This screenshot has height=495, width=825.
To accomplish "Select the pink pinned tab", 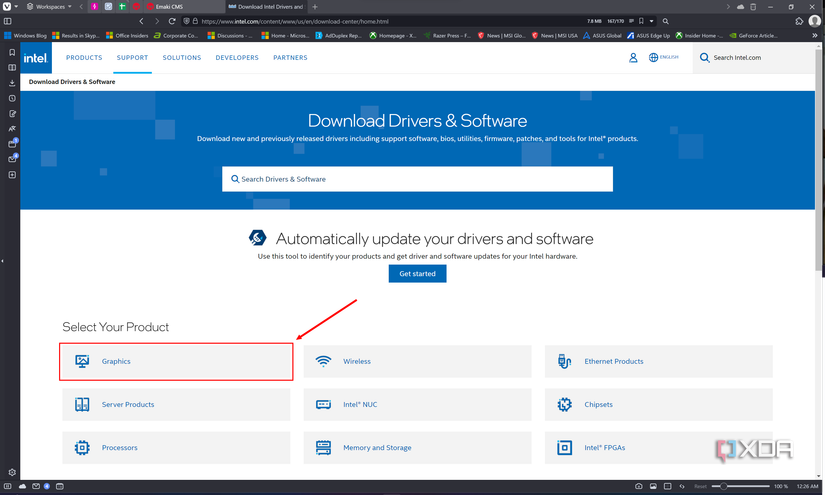I will coord(95,7).
